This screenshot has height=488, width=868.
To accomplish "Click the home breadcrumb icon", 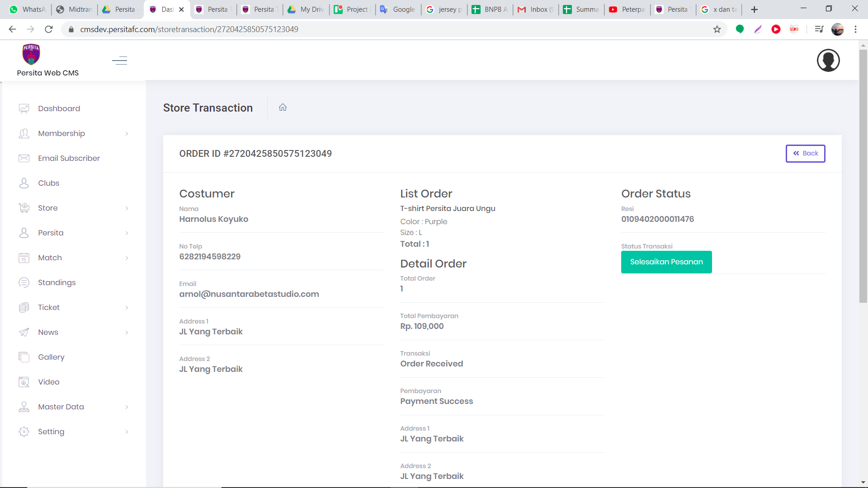I will pos(283,108).
